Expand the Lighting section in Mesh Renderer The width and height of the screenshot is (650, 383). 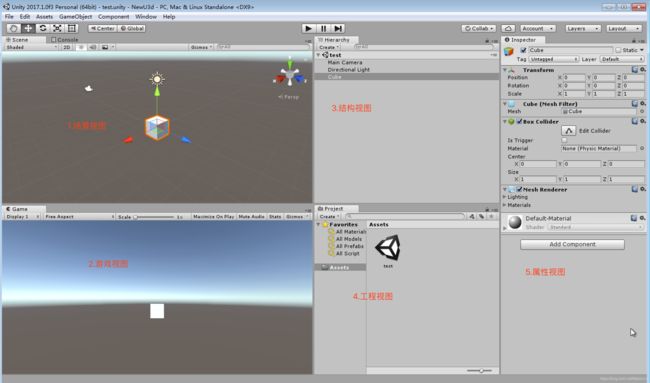pos(504,197)
